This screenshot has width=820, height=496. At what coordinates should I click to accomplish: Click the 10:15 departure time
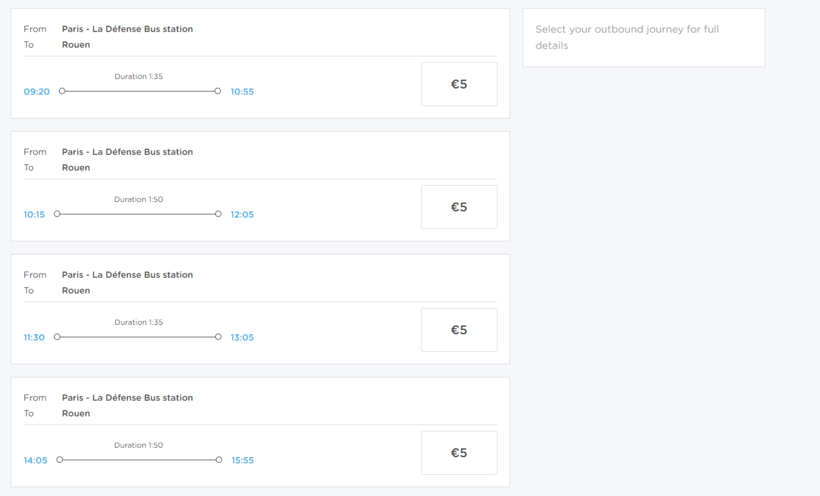[35, 215]
